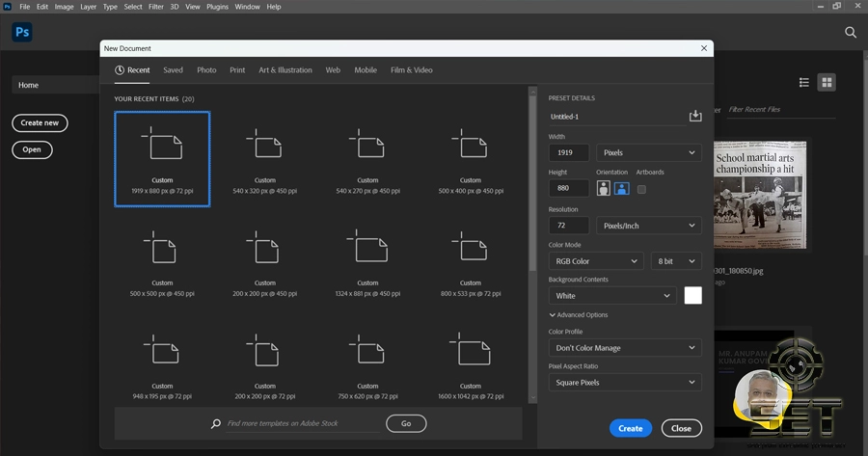This screenshot has width=868, height=456.
Task: Open the RGB Color mode dropdown
Action: click(x=596, y=261)
